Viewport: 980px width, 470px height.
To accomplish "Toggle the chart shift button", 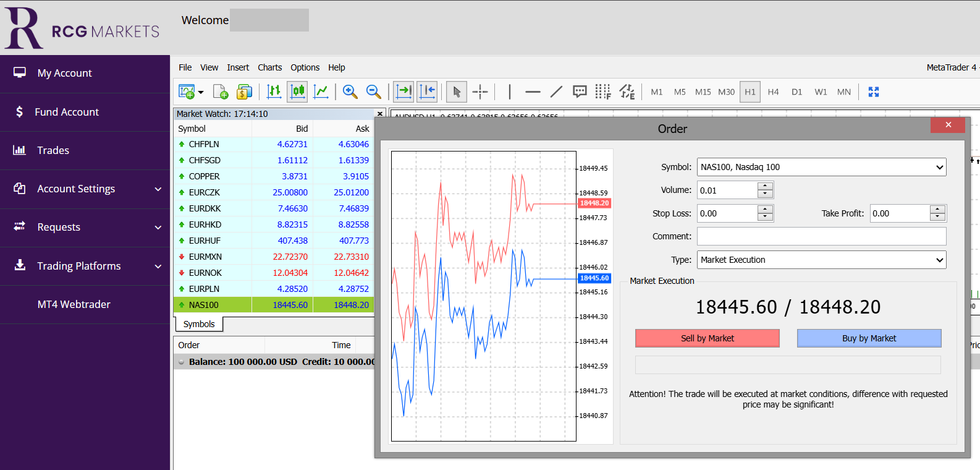I will coord(427,92).
